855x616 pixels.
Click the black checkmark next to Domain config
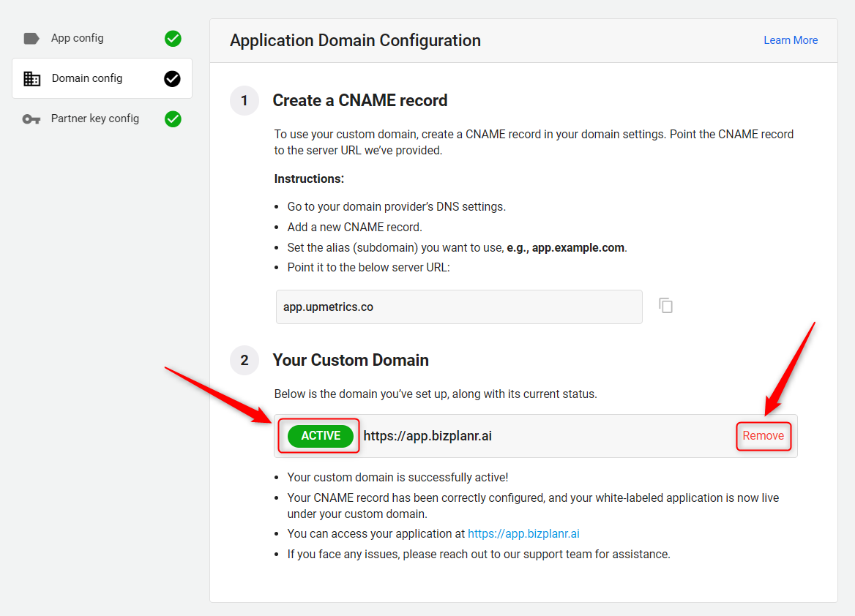pyautogui.click(x=172, y=79)
